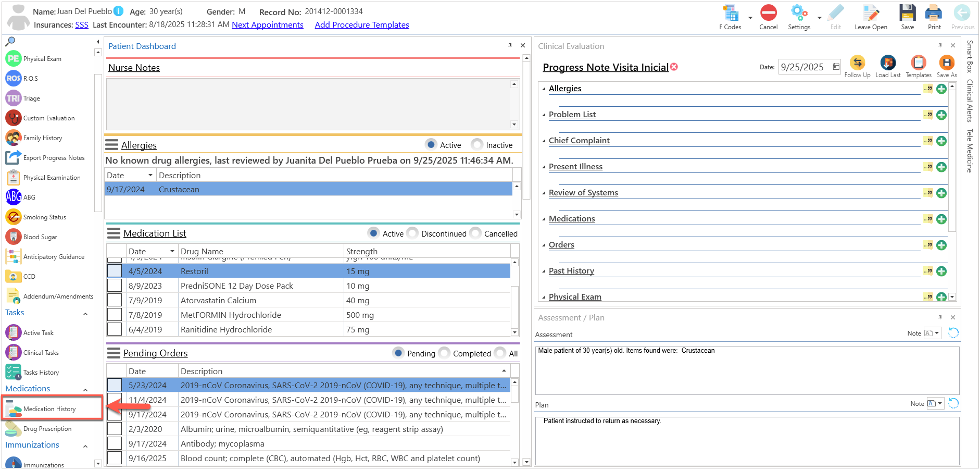Select the Discontinued medications radio button
Image resolution: width=980 pixels, height=470 pixels.
click(x=412, y=233)
